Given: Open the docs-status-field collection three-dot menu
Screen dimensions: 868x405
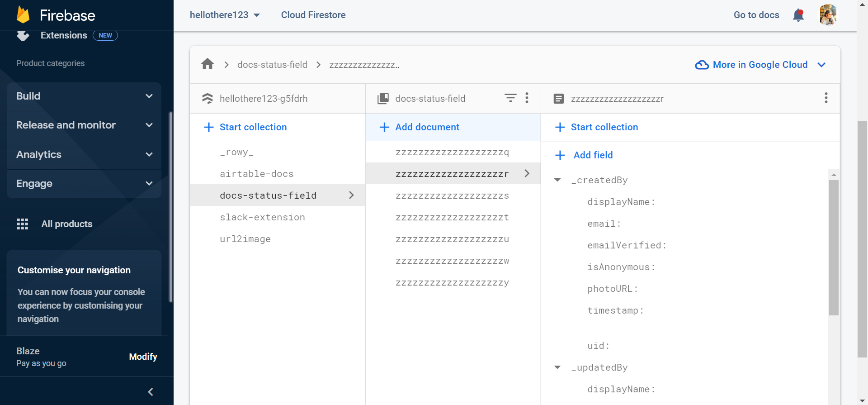Looking at the screenshot, I should pyautogui.click(x=527, y=98).
